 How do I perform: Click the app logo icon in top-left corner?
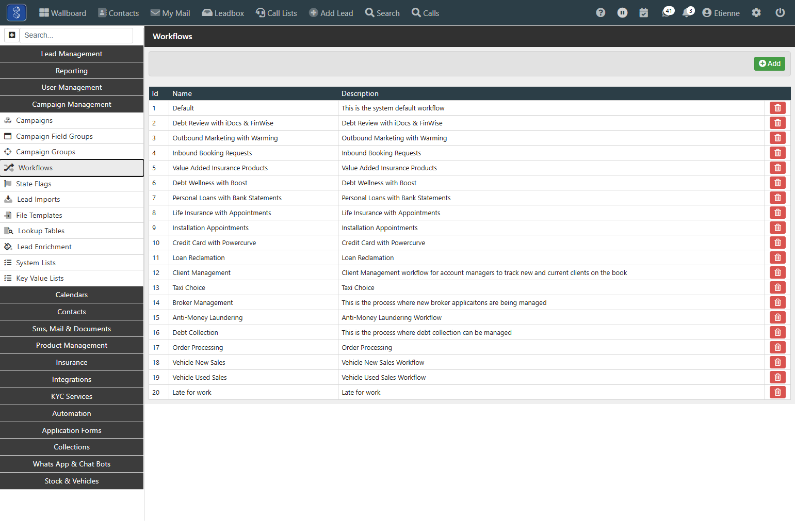pos(17,12)
